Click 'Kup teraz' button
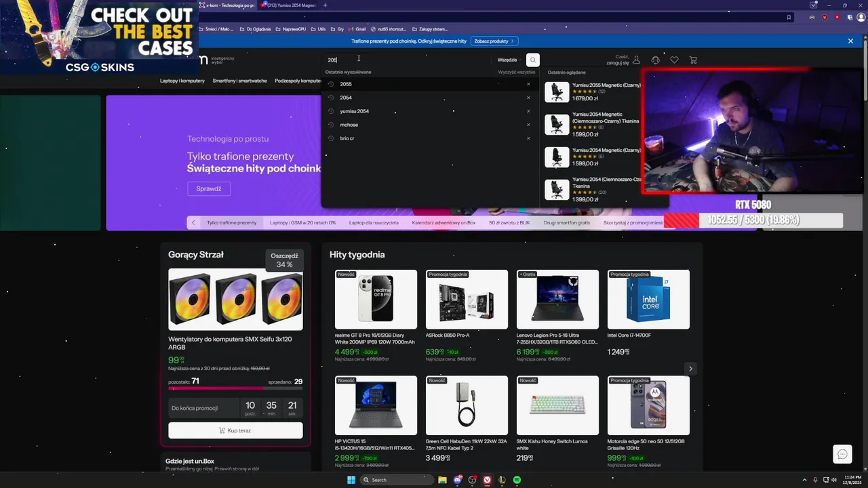868x488 pixels. [x=235, y=430]
